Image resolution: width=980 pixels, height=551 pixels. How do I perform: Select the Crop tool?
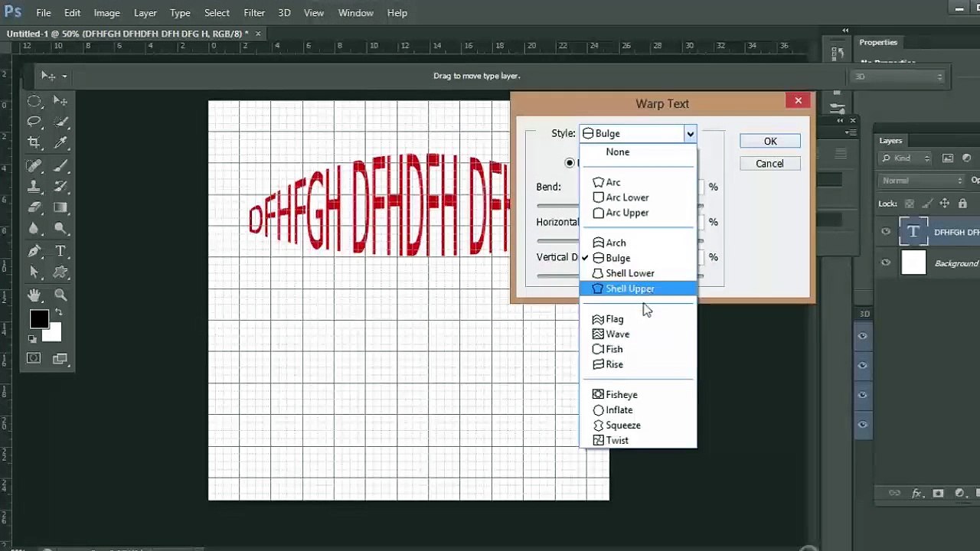click(x=34, y=142)
